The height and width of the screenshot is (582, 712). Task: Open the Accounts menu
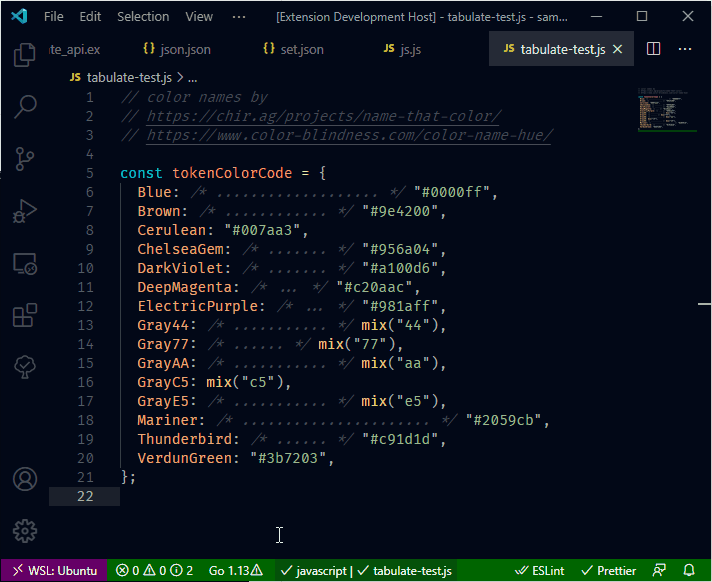click(x=25, y=479)
